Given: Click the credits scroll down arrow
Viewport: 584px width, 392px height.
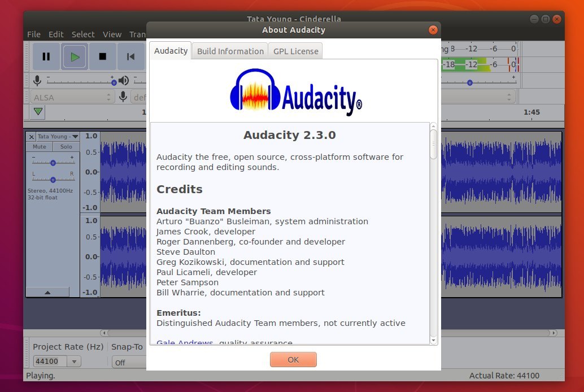Looking at the screenshot, I should [433, 340].
